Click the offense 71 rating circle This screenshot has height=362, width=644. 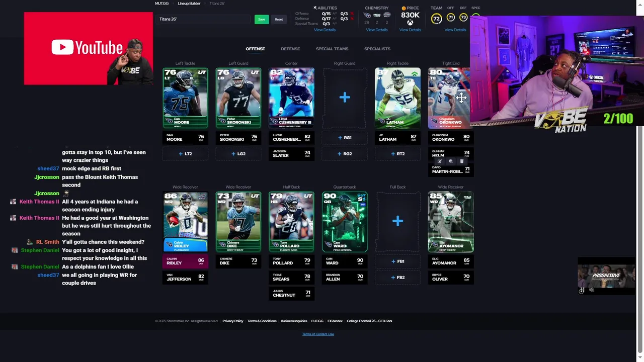450,18
